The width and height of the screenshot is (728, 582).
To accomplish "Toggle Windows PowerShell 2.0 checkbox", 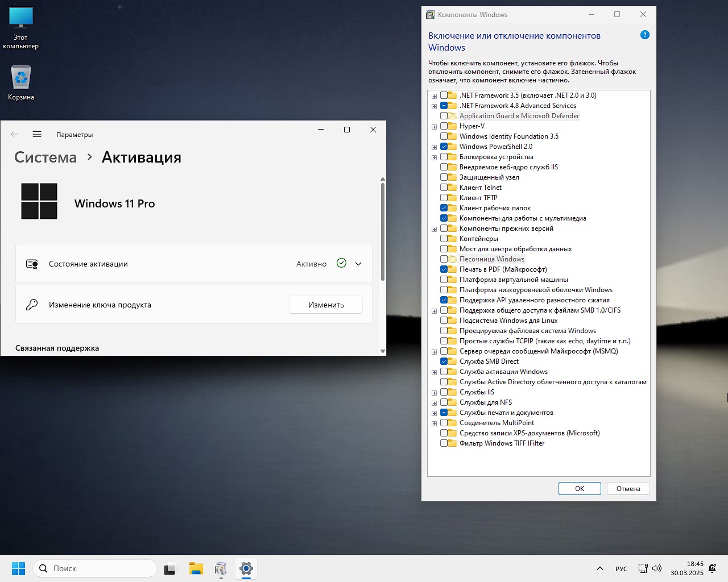I will point(444,147).
